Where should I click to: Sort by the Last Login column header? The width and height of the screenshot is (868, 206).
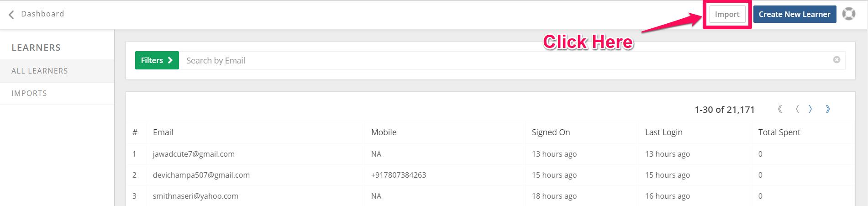[663, 132]
